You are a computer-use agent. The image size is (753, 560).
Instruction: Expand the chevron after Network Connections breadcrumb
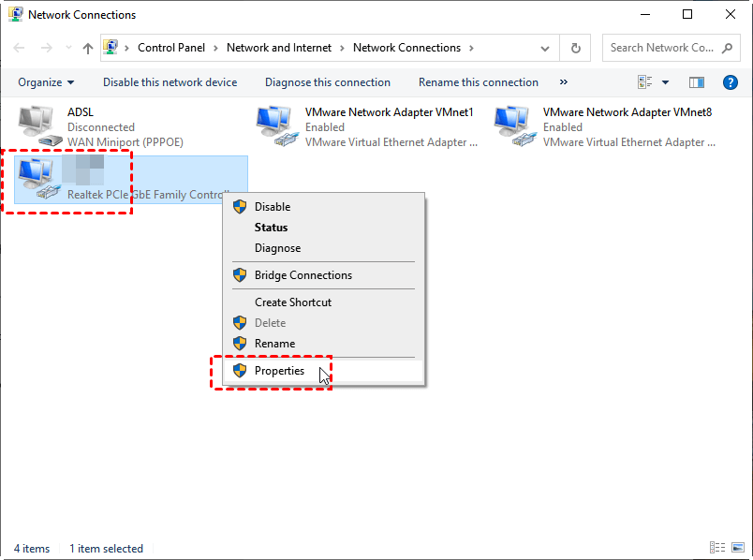(471, 48)
